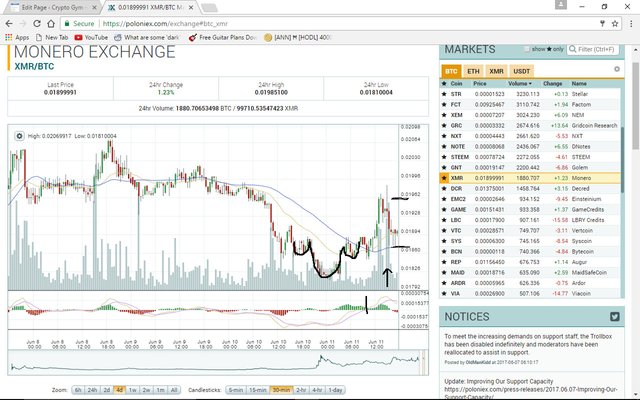
Task: Select the ETH markets tab
Action: [x=473, y=71]
